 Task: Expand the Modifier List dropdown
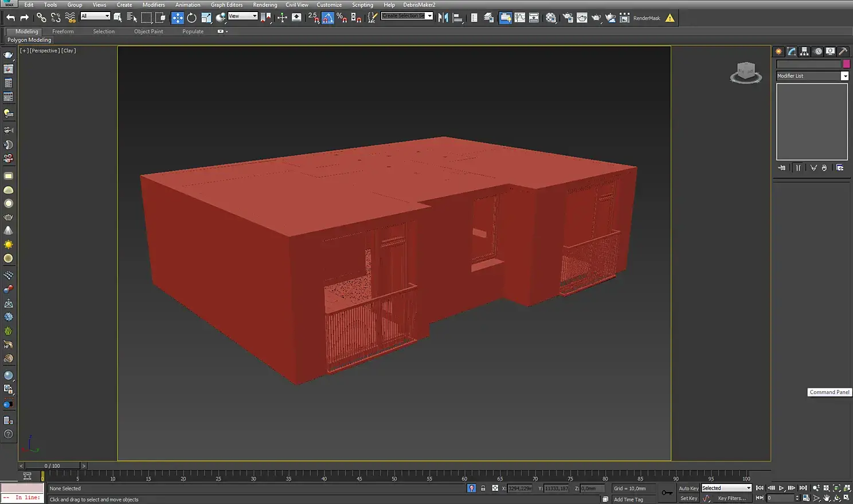[x=844, y=76]
